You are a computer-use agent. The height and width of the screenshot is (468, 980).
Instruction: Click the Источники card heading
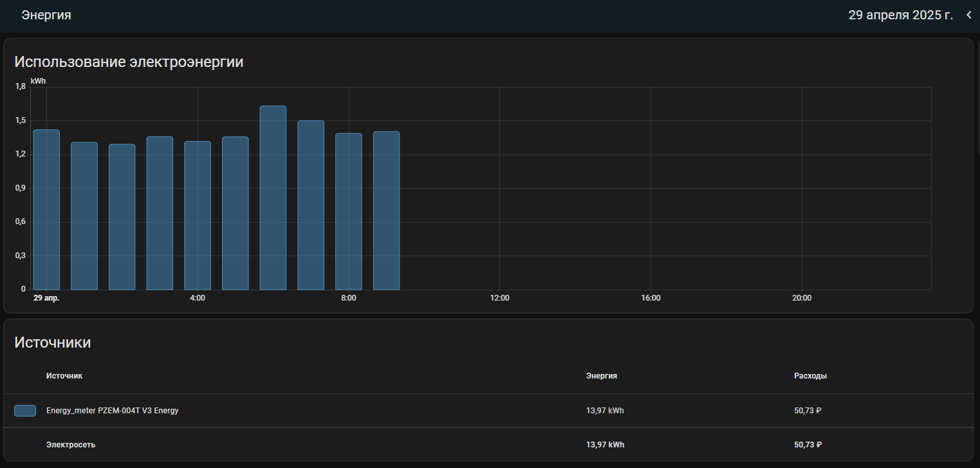[53, 342]
